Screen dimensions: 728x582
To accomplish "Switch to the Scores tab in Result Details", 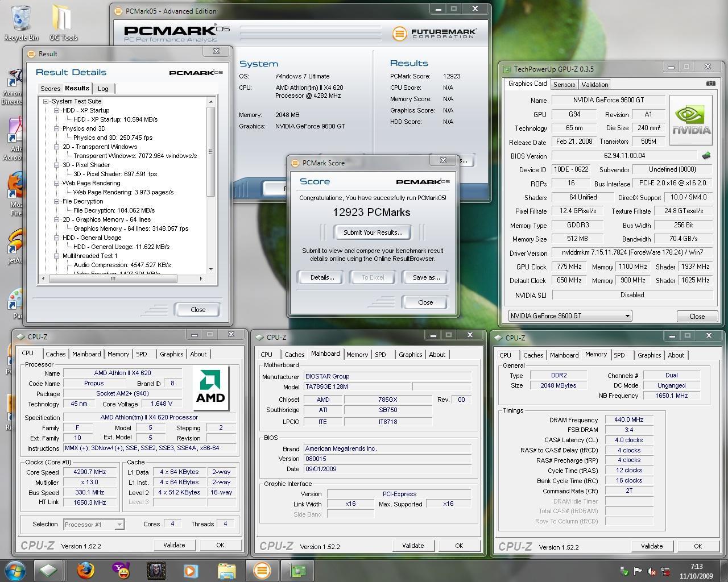I will coord(50,89).
